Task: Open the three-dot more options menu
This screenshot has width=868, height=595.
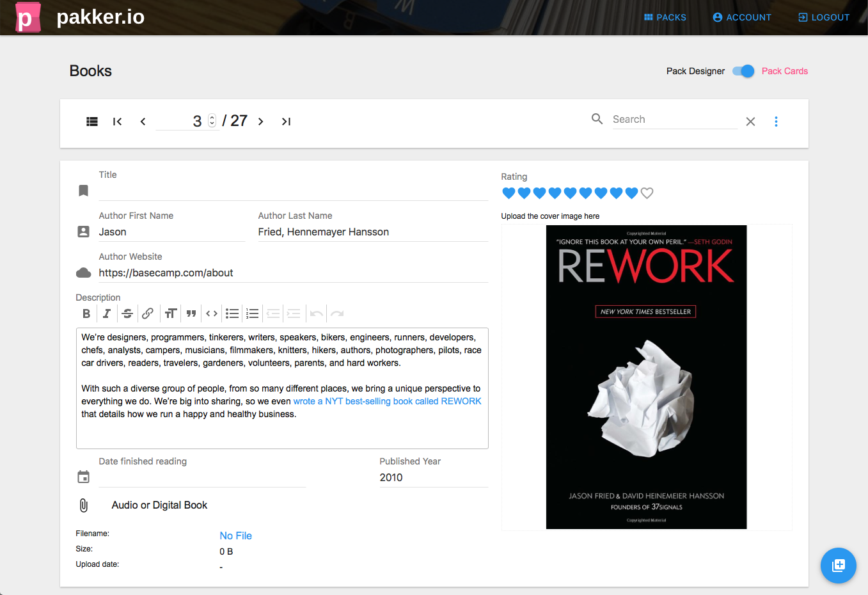Action: tap(776, 122)
